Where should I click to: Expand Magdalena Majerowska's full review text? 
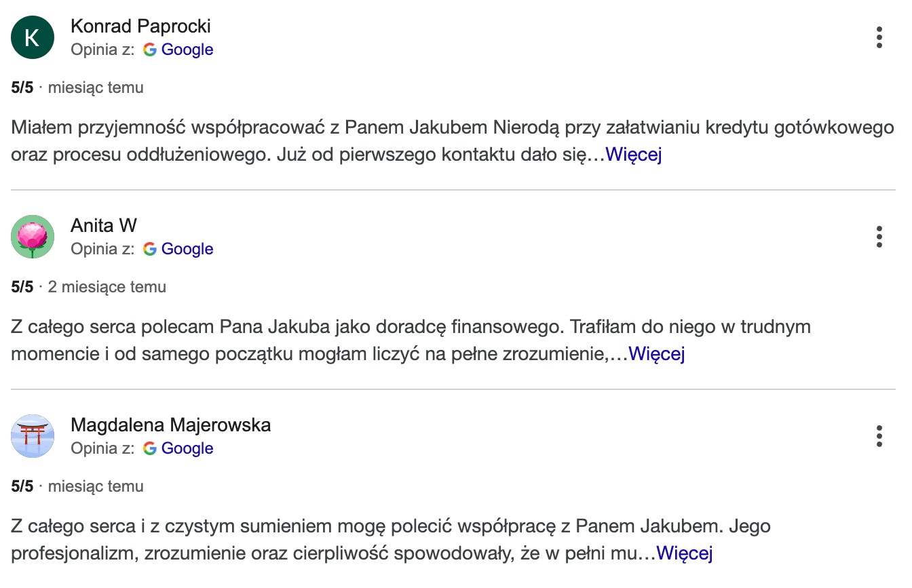(x=684, y=553)
